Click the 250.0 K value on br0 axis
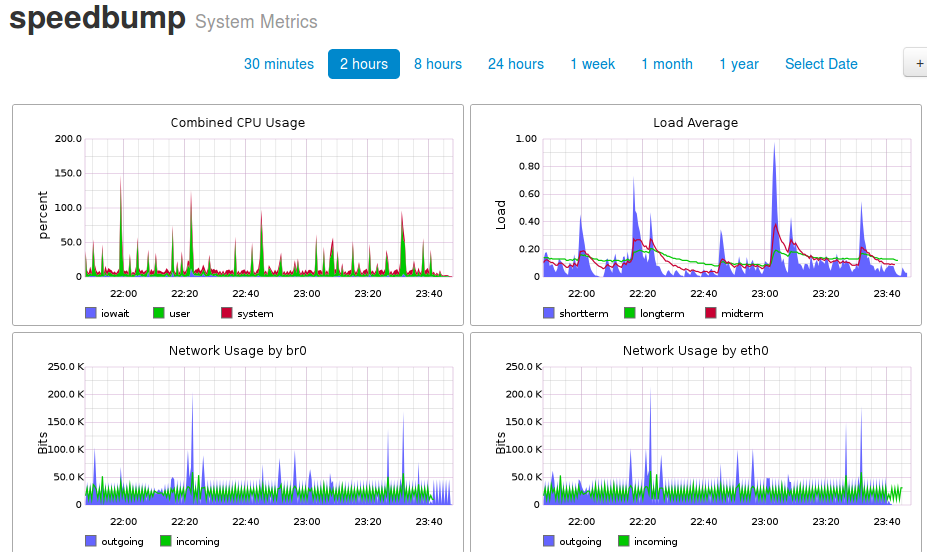Screen dimensions: 927x552 click(x=66, y=366)
